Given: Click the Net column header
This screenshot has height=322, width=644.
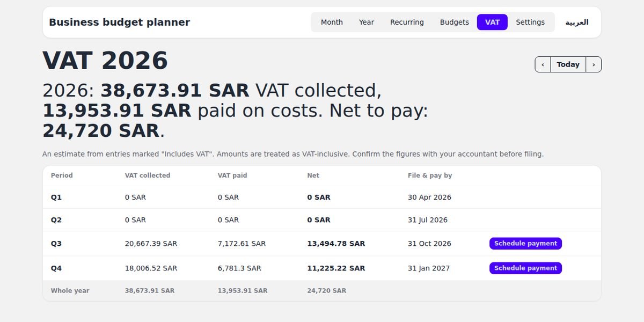Looking at the screenshot, I should (313, 175).
